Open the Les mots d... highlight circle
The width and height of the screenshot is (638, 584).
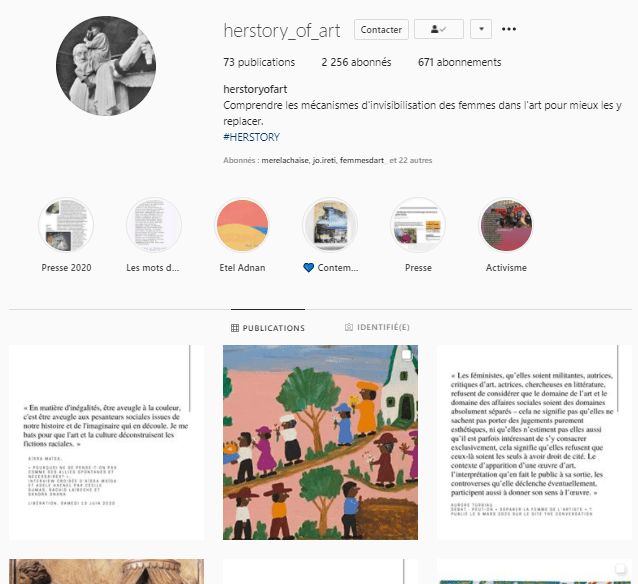pyautogui.click(x=154, y=225)
